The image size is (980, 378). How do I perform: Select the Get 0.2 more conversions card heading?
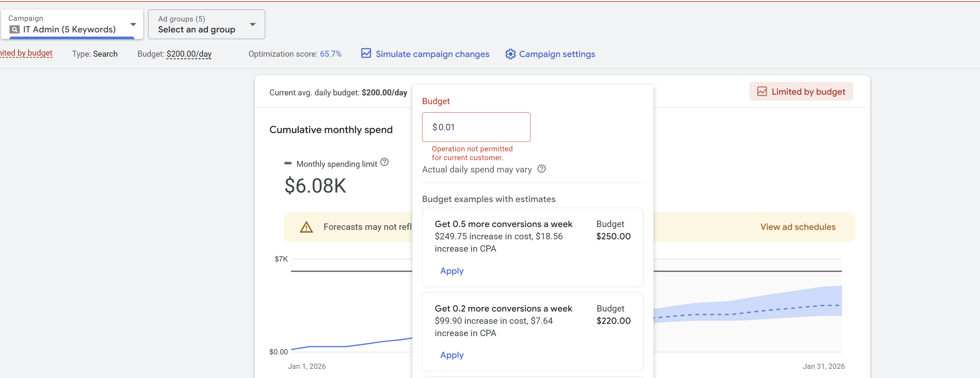coord(503,309)
